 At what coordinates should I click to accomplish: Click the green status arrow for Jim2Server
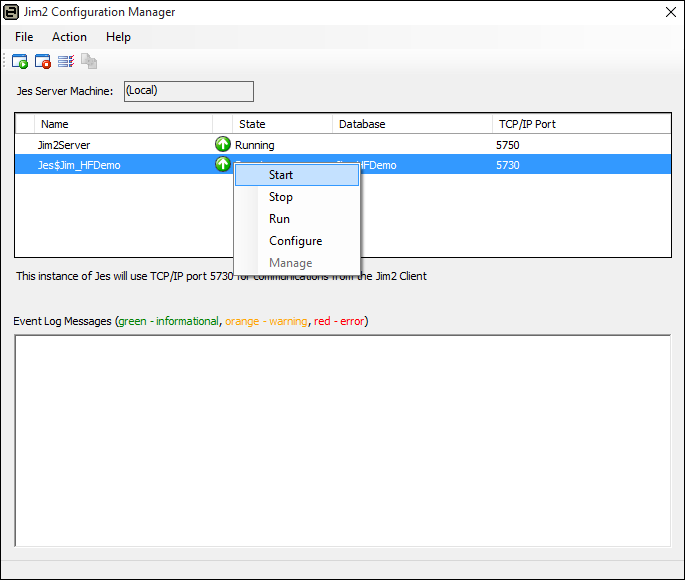pyautogui.click(x=222, y=145)
